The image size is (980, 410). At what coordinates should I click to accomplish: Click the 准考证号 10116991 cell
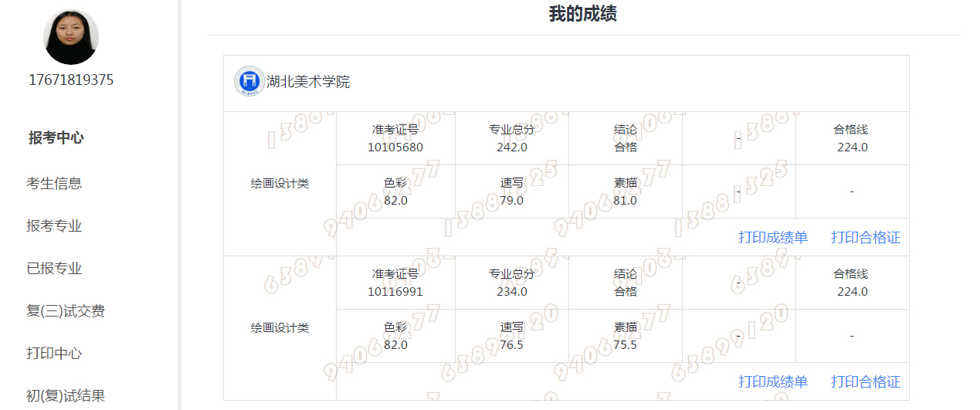pyautogui.click(x=395, y=283)
